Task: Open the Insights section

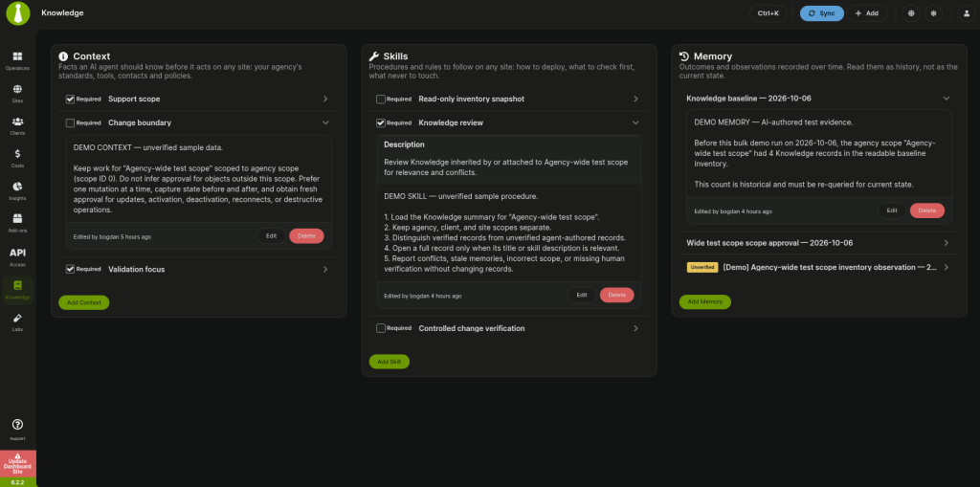Action: 17,190
